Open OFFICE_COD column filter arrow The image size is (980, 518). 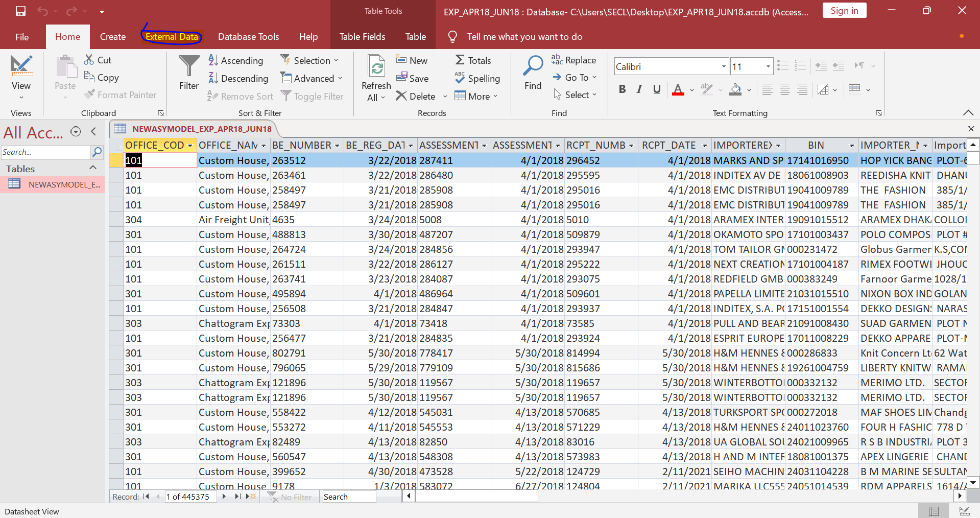click(190, 146)
